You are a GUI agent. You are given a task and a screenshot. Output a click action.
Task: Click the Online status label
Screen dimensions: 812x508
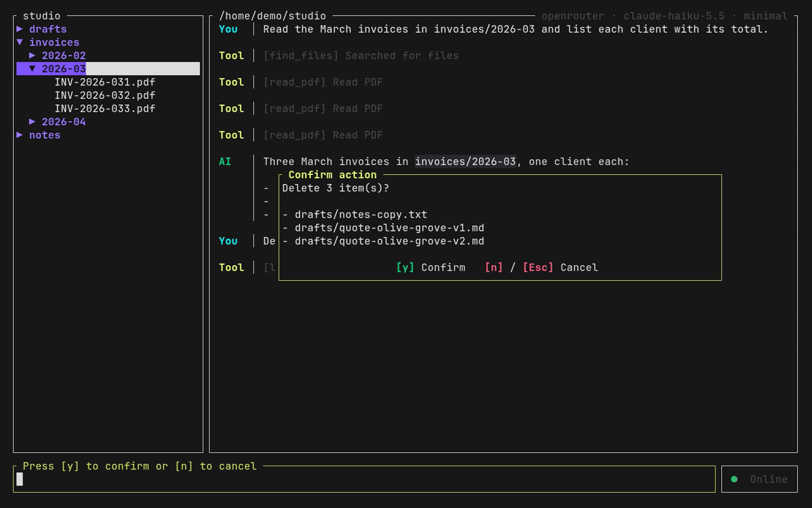[x=769, y=479]
